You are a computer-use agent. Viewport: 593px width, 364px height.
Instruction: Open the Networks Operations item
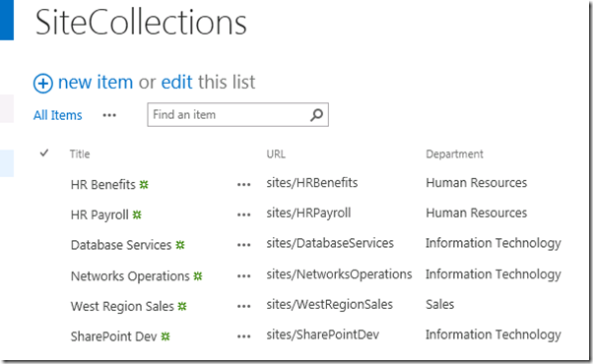(130, 276)
